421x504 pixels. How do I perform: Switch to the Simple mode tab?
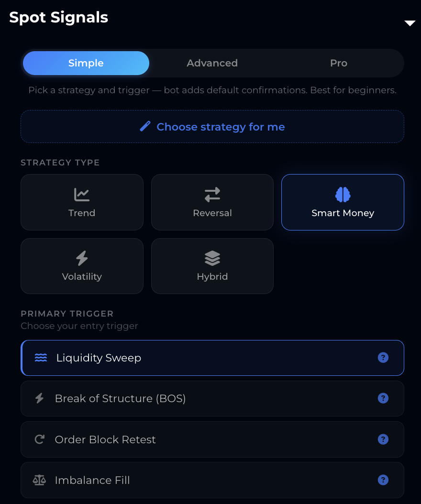86,63
